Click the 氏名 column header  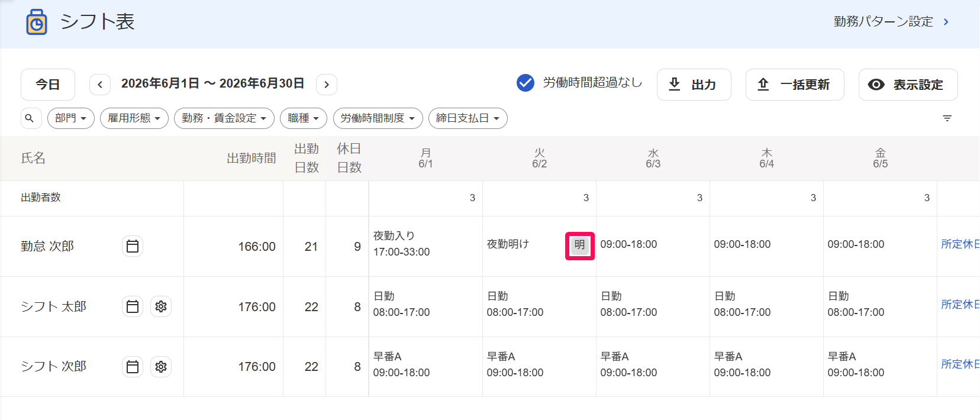point(33,158)
